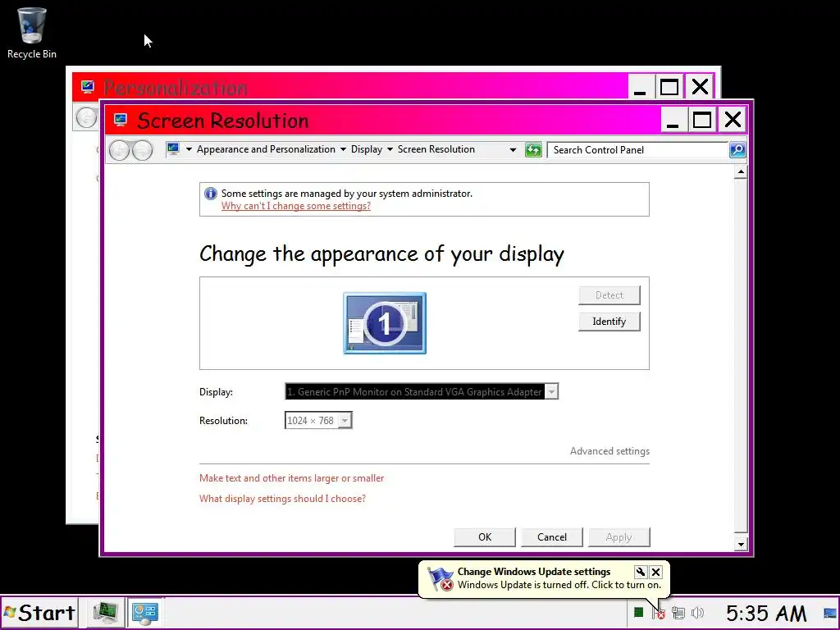Viewport: 840px width, 630px height.
Task: Click the Detect button
Action: click(x=609, y=295)
